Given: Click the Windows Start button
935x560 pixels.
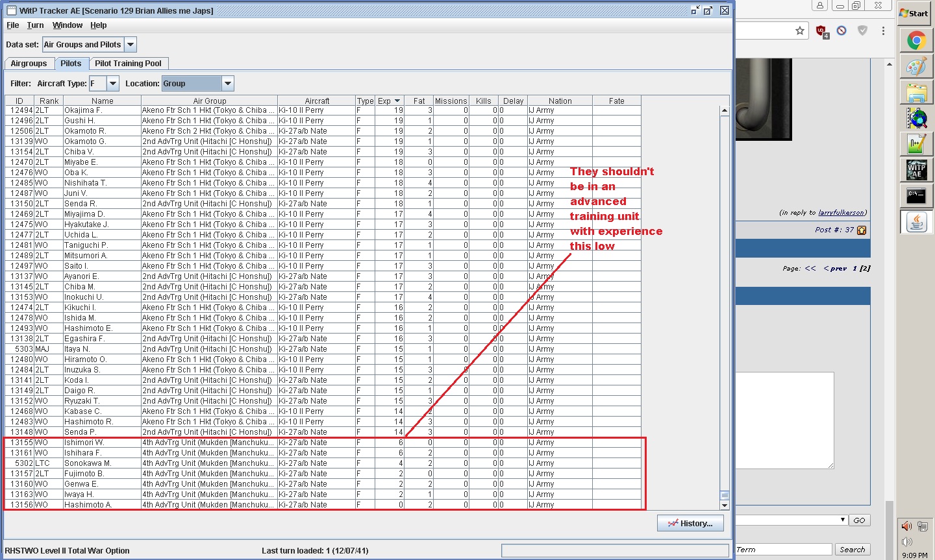Looking at the screenshot, I should (914, 13).
